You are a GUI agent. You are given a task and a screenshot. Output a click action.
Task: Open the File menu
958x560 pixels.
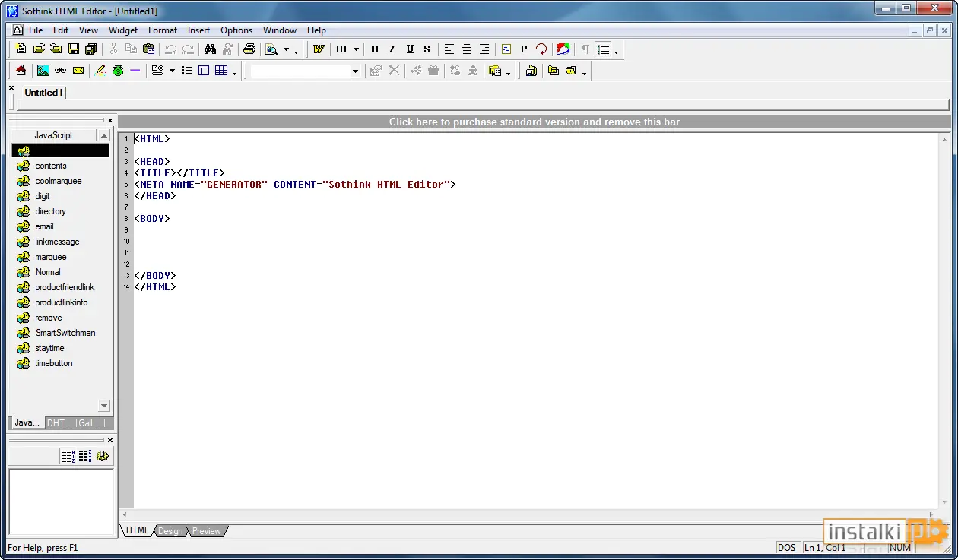coord(36,30)
